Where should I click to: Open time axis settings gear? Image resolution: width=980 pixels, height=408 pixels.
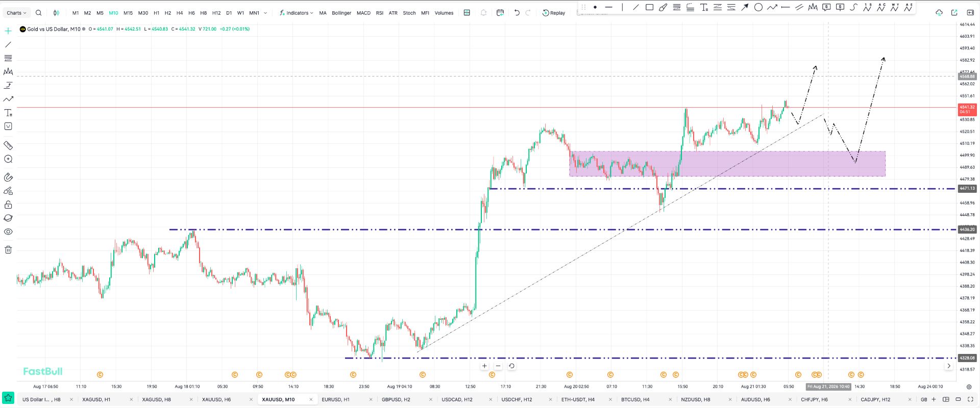click(x=969, y=387)
